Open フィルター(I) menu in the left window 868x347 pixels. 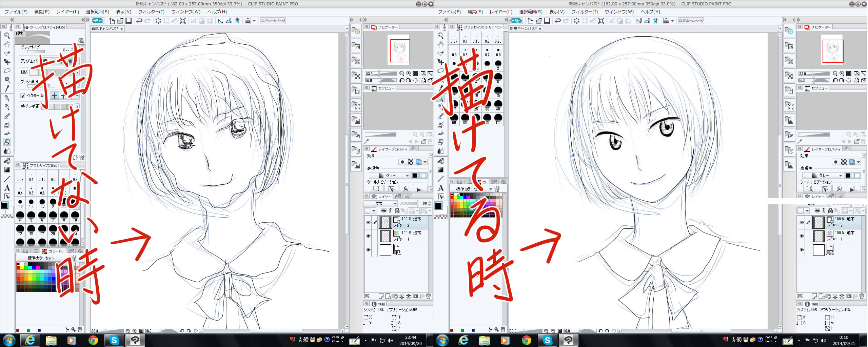(151, 12)
